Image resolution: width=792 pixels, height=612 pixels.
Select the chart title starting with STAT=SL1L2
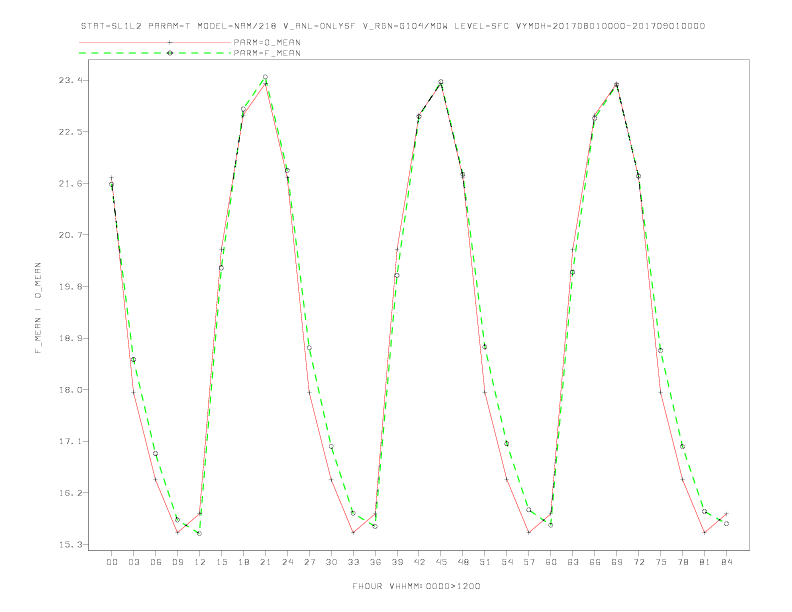tap(392, 26)
